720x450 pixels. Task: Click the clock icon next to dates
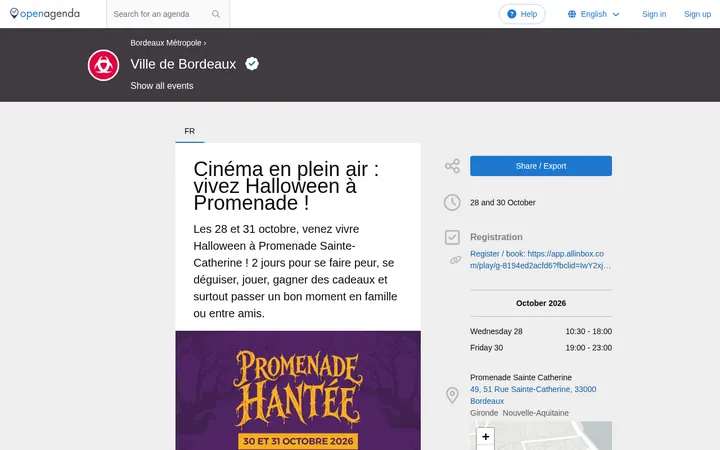[x=452, y=202]
